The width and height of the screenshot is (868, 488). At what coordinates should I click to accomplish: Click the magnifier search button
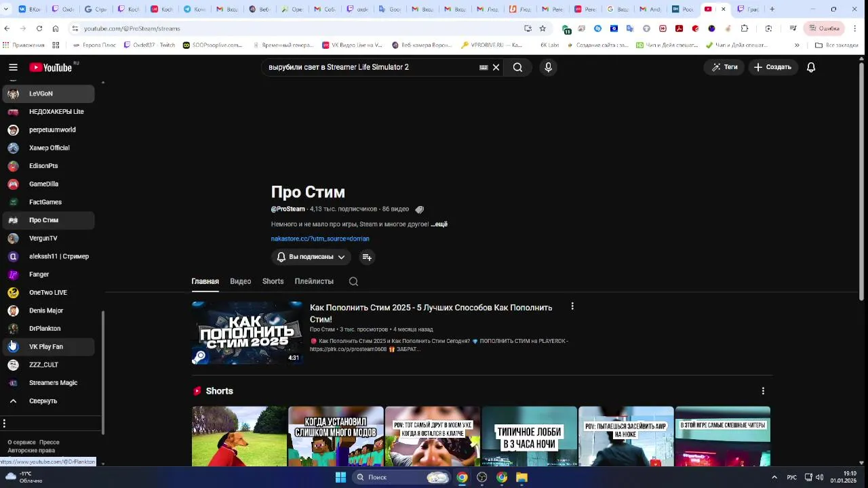point(517,67)
